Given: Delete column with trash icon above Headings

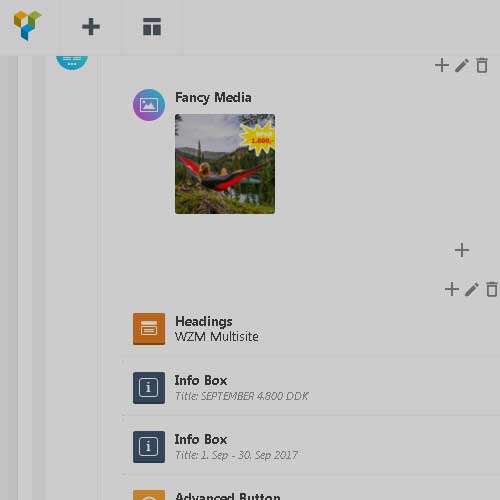Looking at the screenshot, I should point(492,289).
